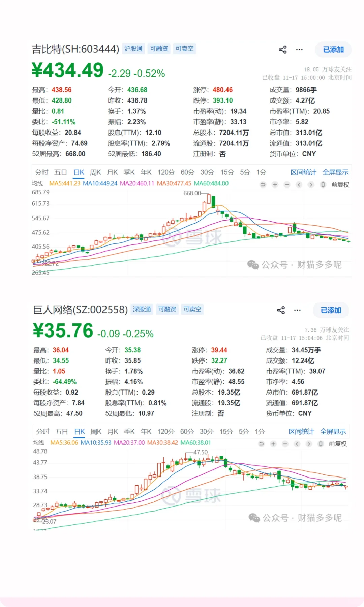Select the 年K tab in 巨人网络 chart
The width and height of the screenshot is (364, 607).
(146, 432)
